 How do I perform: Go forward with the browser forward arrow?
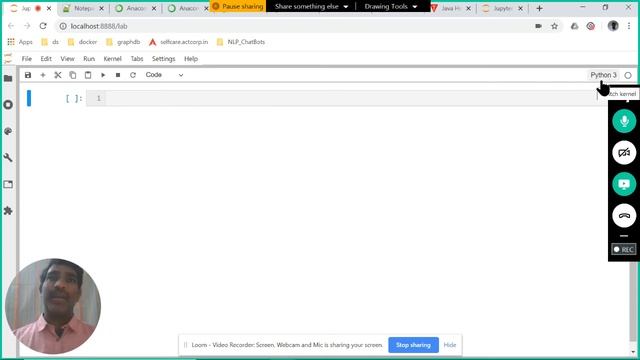pos(27,26)
